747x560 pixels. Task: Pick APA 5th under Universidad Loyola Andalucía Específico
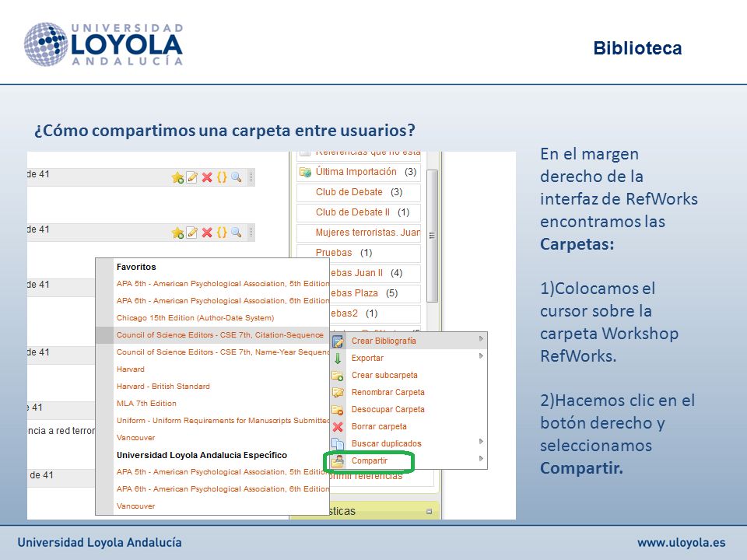click(x=223, y=472)
